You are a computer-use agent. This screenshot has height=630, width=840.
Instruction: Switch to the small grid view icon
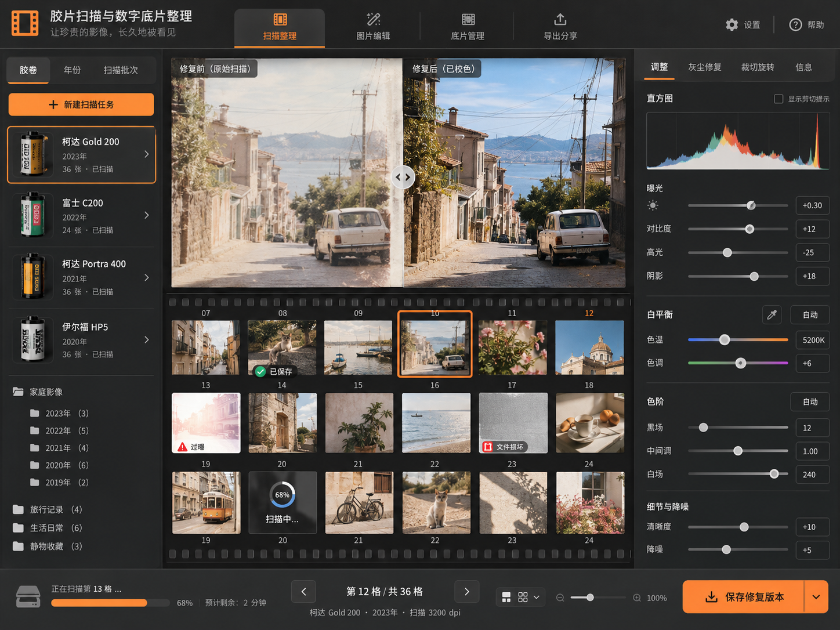[x=523, y=597]
